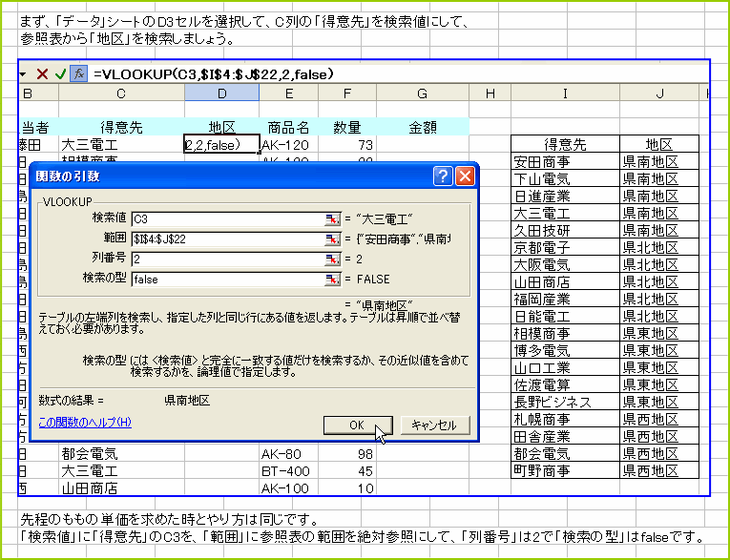Click cell BT-400 in 商品名 column
730x560 pixels.
(288, 471)
